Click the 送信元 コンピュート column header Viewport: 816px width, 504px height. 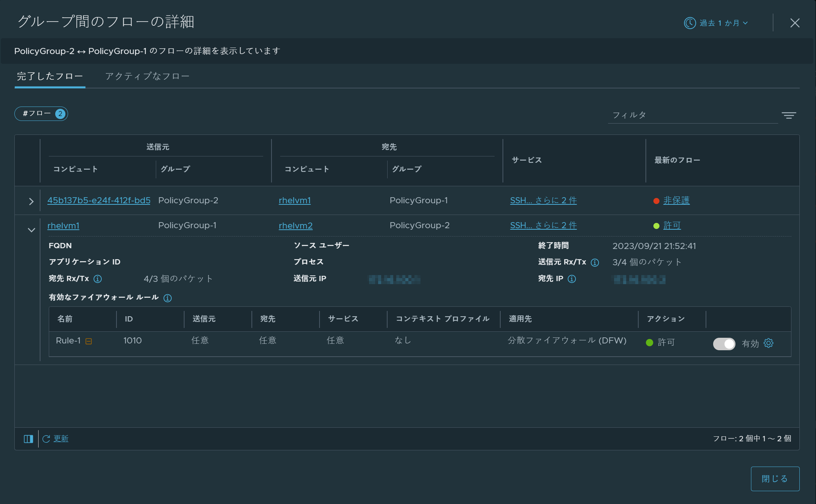[76, 169]
